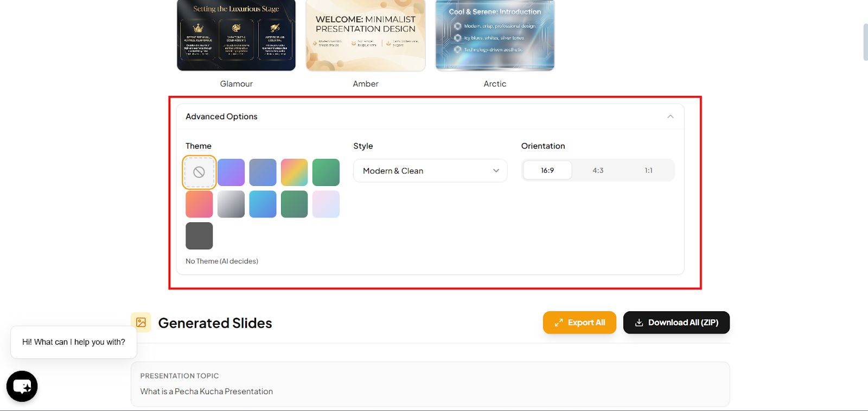Click the 'No Theme (AI decides)' caption text
Image resolution: width=868 pixels, height=411 pixels.
coord(222,261)
